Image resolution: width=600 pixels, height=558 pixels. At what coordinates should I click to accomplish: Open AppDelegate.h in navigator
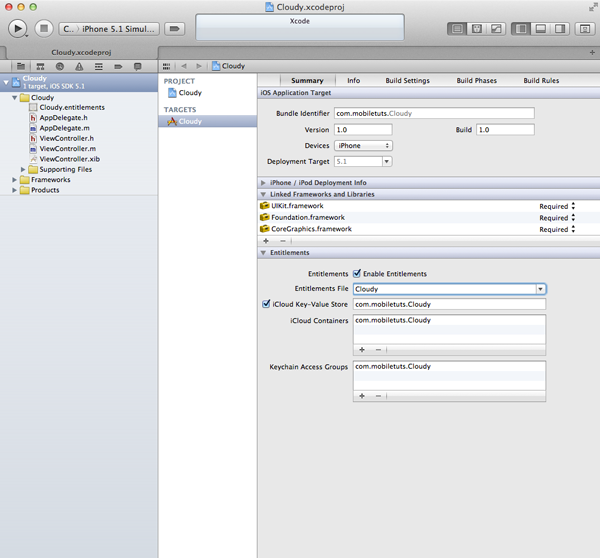pos(59,118)
